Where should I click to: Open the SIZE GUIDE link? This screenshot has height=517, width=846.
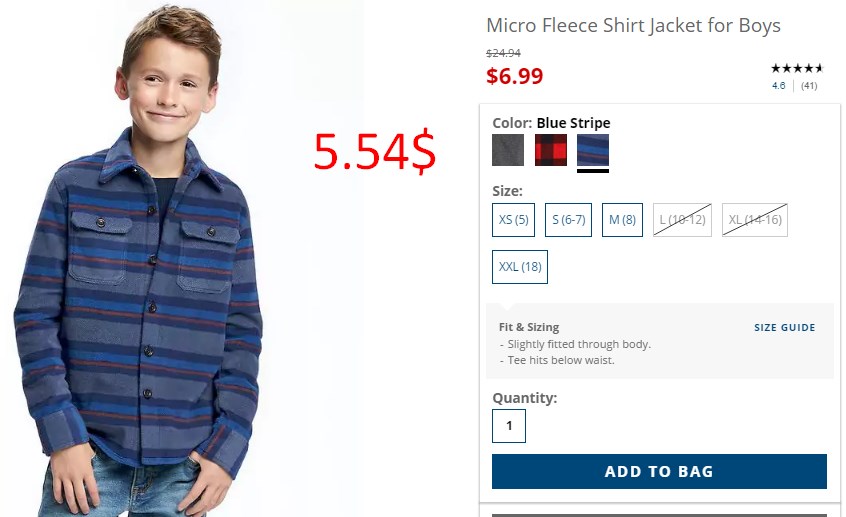[x=784, y=328]
